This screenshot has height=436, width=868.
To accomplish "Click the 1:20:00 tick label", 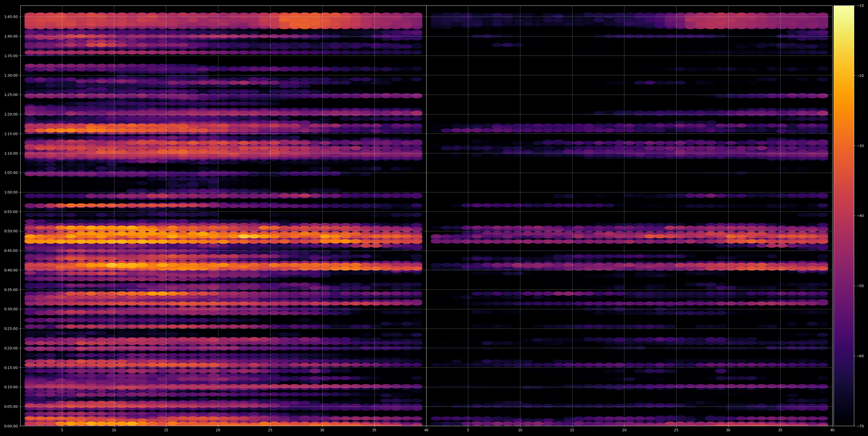I will [x=11, y=114].
